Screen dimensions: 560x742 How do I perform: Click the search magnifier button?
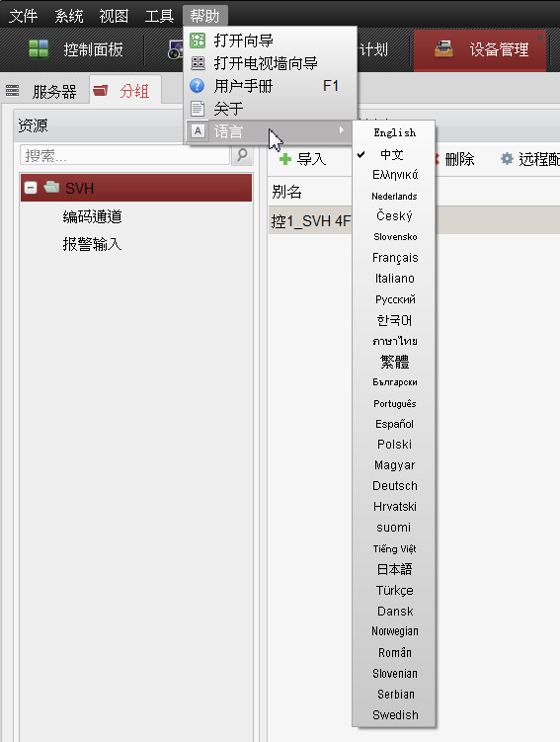[x=243, y=155]
